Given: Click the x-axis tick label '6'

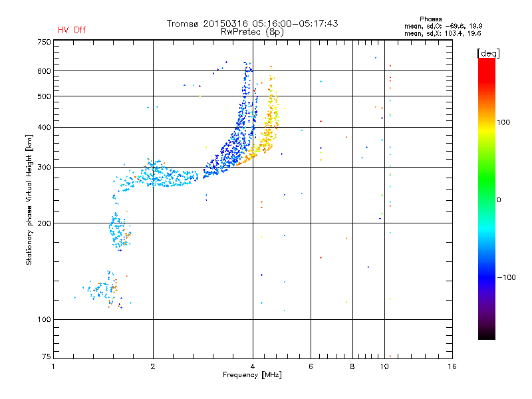Looking at the screenshot, I should [311, 366].
